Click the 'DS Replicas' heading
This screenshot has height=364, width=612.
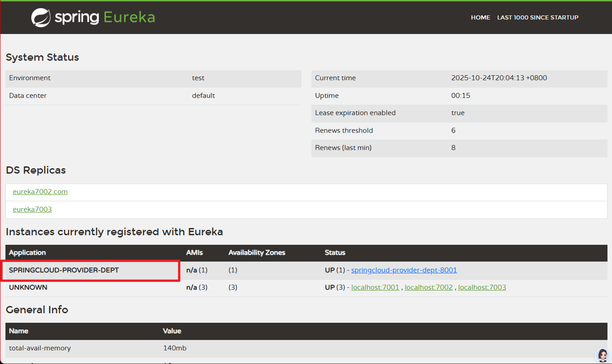pyautogui.click(x=36, y=170)
